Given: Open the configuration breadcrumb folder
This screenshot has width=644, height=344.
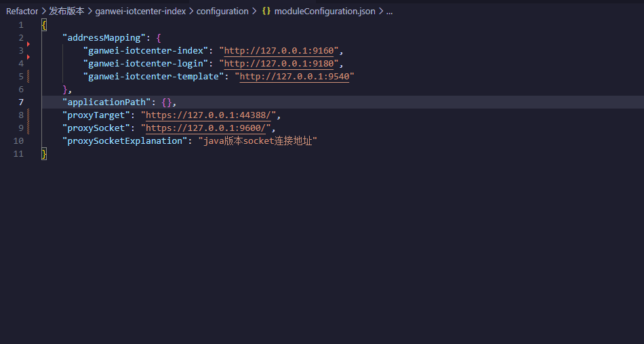Looking at the screenshot, I should [x=222, y=12].
